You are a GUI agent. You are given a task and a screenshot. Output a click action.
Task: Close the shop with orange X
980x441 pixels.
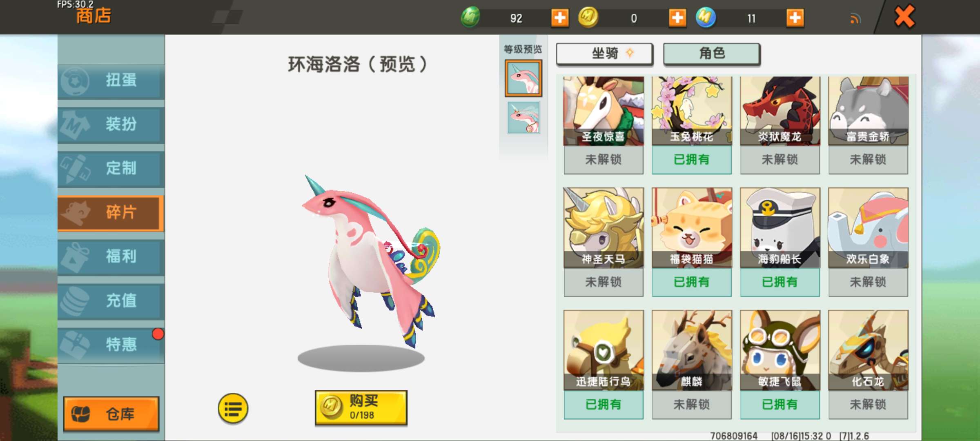pos(904,17)
